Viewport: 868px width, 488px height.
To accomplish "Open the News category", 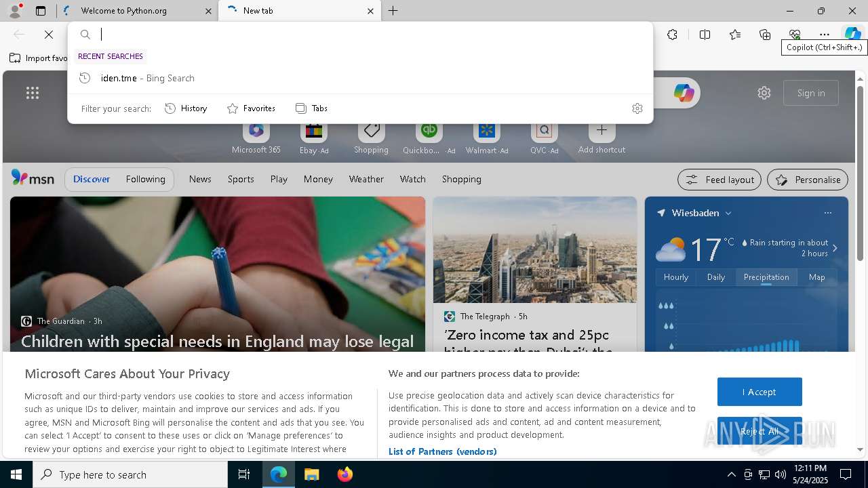I will pos(200,179).
